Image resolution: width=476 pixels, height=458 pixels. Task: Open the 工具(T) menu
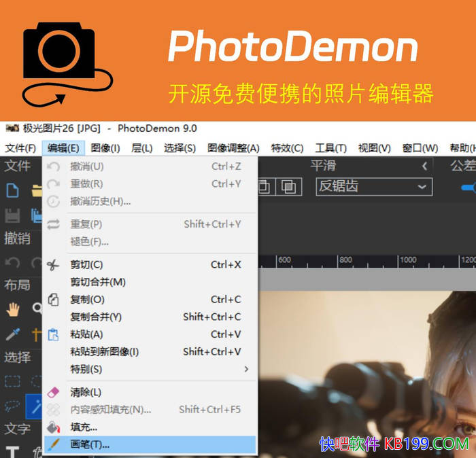coord(330,148)
